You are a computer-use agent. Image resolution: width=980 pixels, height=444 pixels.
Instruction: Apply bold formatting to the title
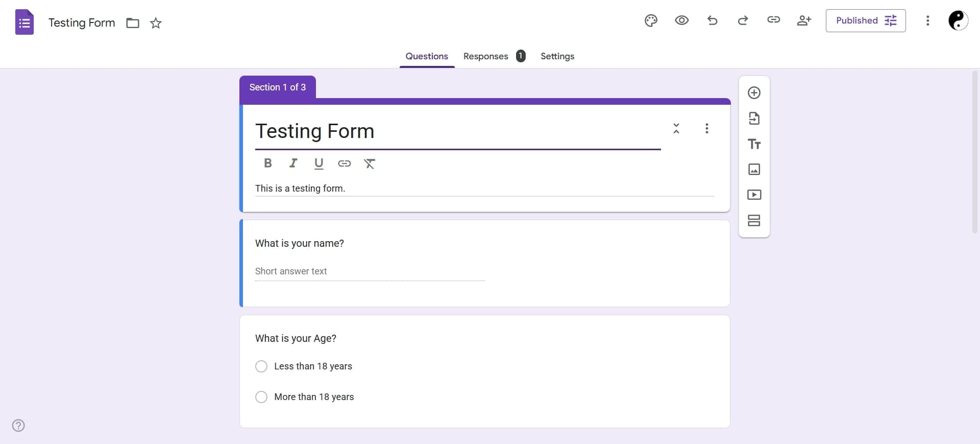point(267,163)
